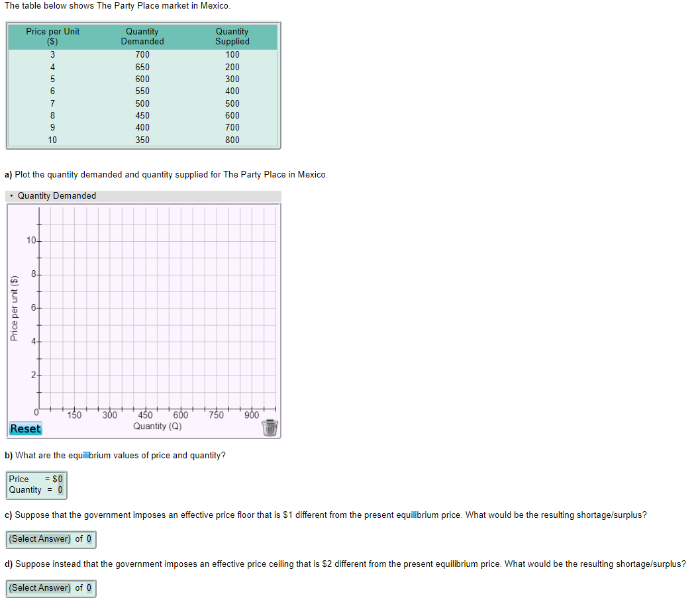Plot a point at price 10, quantity 800

[x=227, y=242]
